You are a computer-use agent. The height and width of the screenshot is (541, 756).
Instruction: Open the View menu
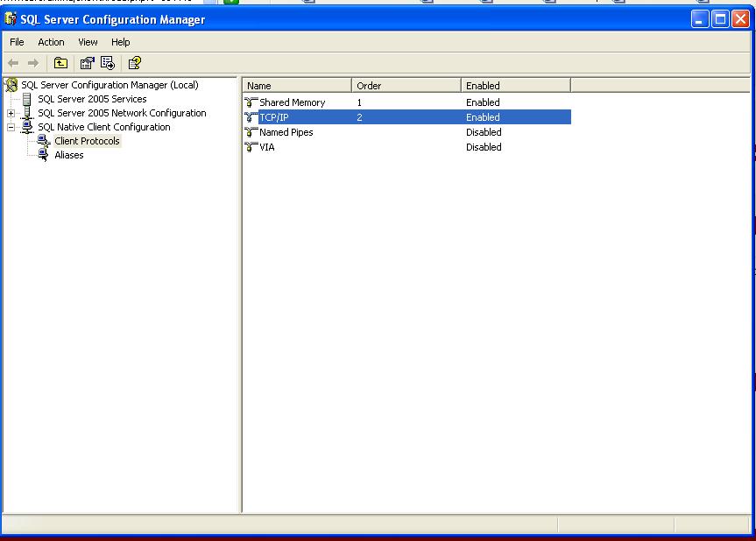(88, 42)
